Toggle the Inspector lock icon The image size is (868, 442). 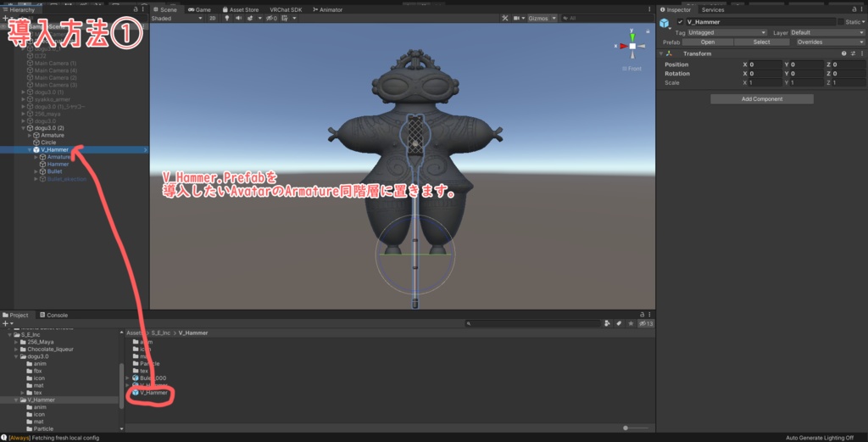[854, 9]
